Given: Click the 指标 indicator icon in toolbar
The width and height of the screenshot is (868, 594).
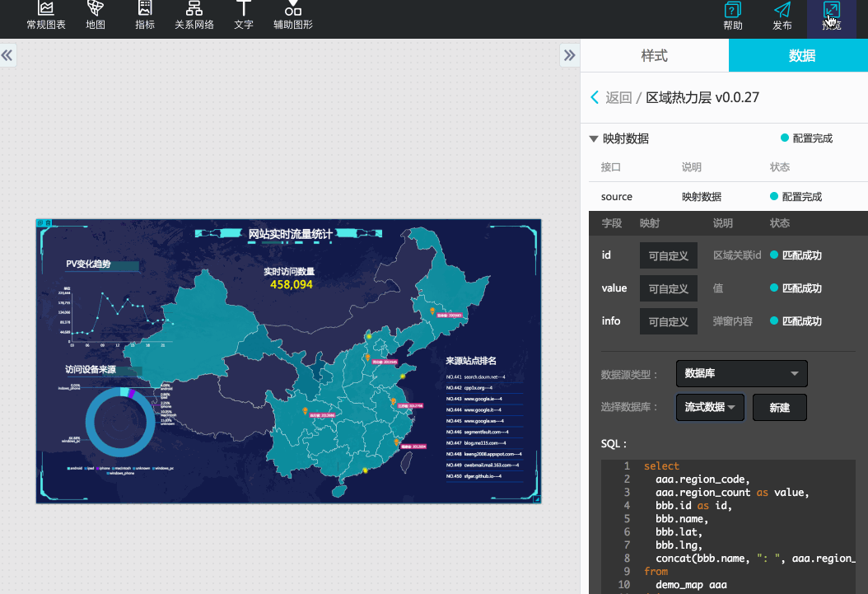Looking at the screenshot, I should 144,16.
